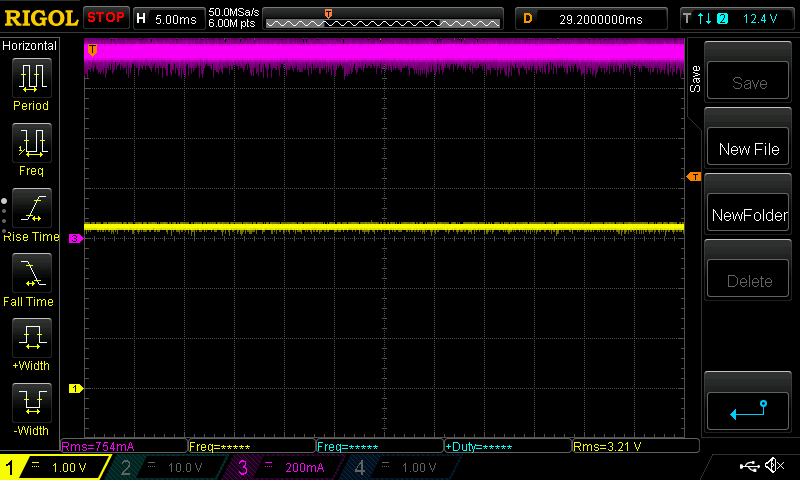Click the red STOP run status indicator
Viewport: 800px width, 480px height.
tap(106, 18)
